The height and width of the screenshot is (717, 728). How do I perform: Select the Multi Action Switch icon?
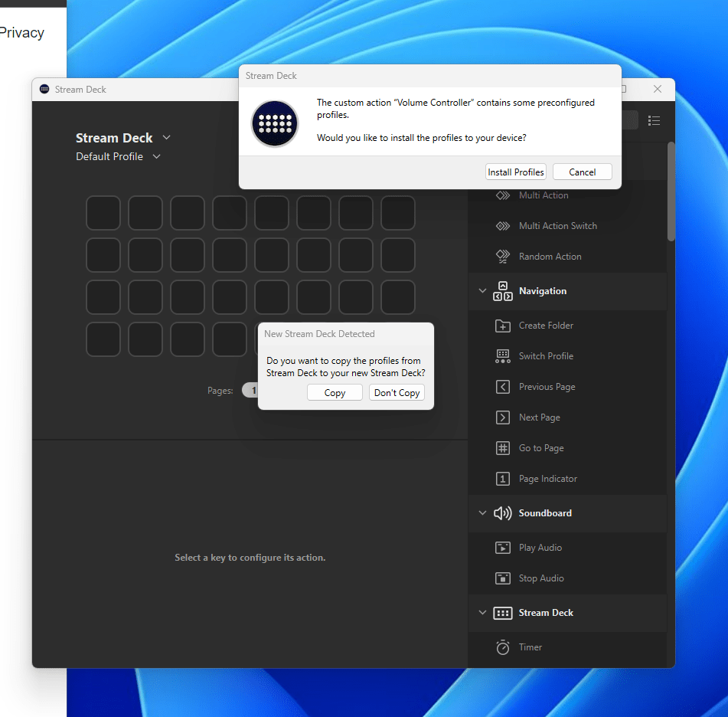(x=503, y=226)
